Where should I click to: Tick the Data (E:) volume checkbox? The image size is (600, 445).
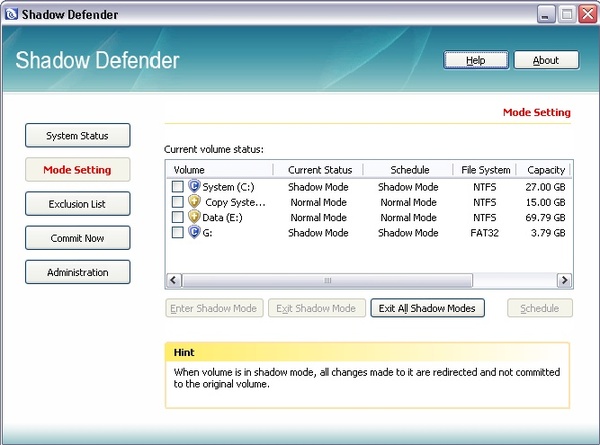[x=178, y=217]
